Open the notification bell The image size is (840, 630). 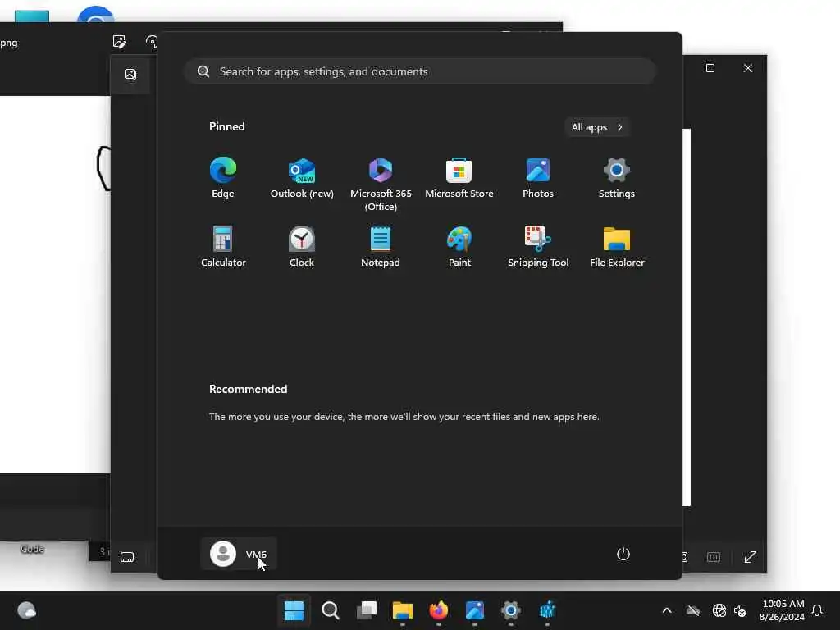pos(817,610)
